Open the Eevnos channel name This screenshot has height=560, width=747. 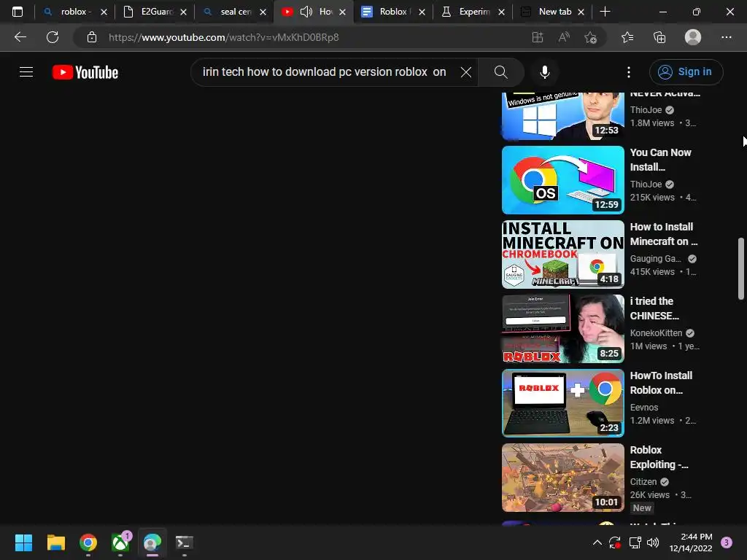(x=644, y=407)
